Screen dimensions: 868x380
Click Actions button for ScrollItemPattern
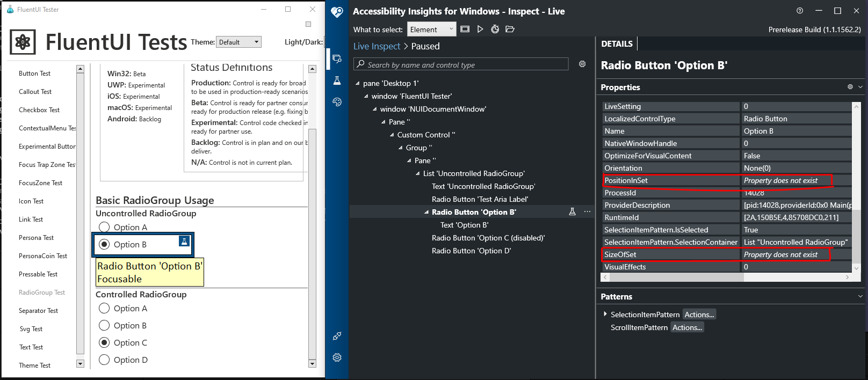(687, 327)
